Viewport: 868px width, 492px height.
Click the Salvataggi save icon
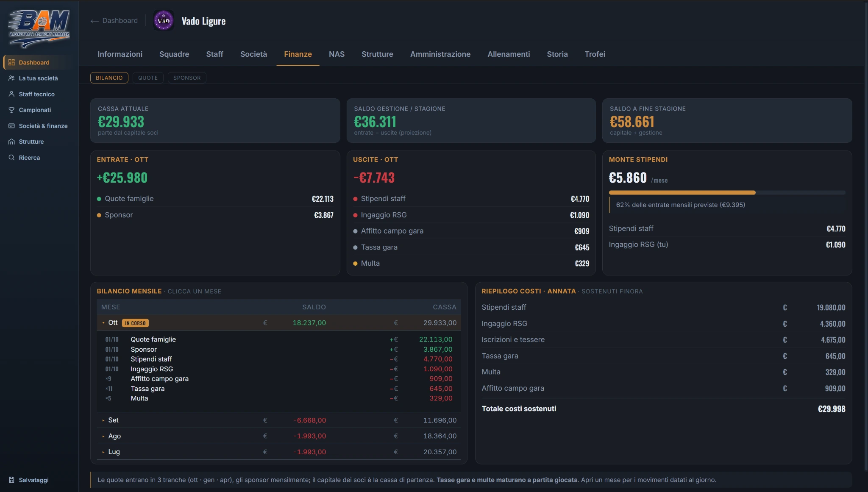[11, 480]
